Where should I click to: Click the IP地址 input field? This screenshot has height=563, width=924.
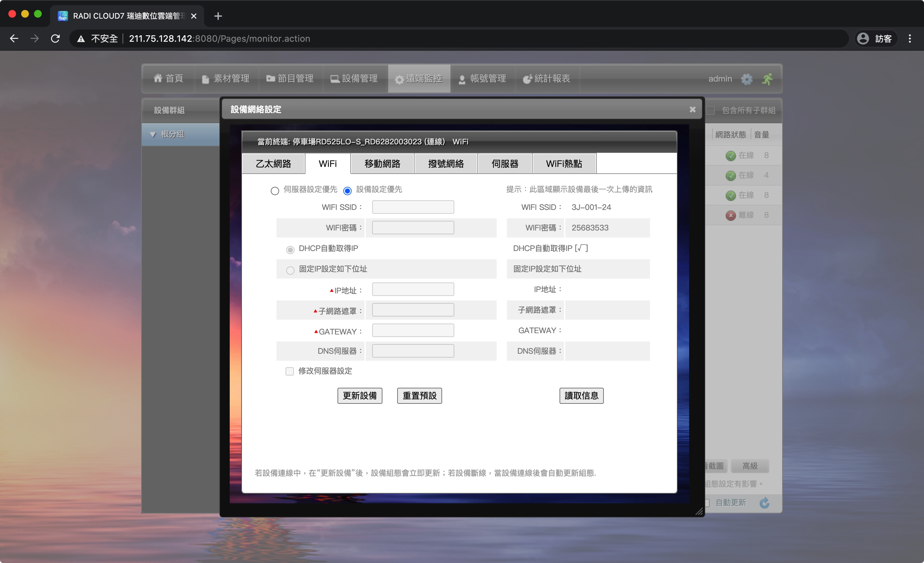(413, 289)
